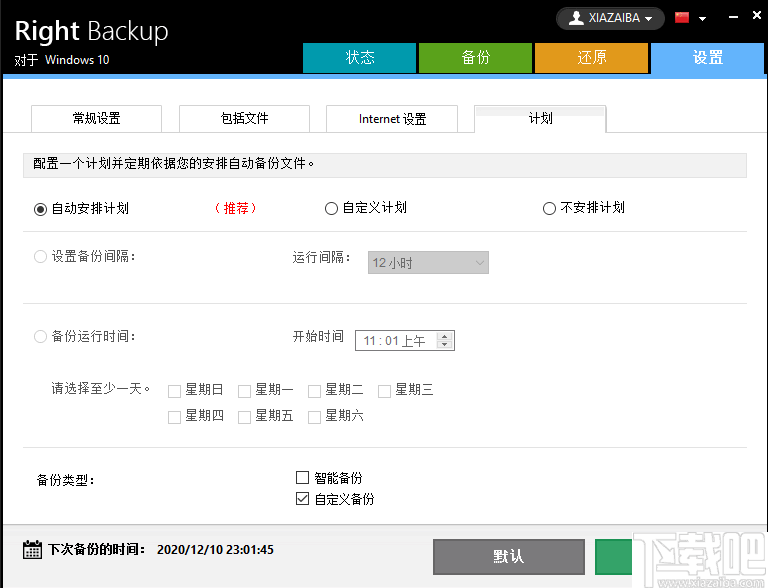The image size is (768, 588).
Task: Check the 星期二 checkbox
Action: click(314, 391)
